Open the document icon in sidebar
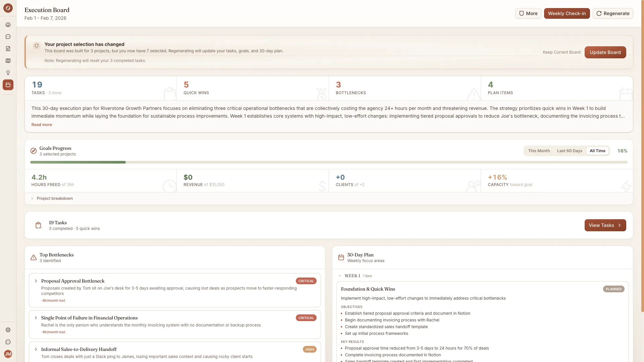 click(x=8, y=49)
